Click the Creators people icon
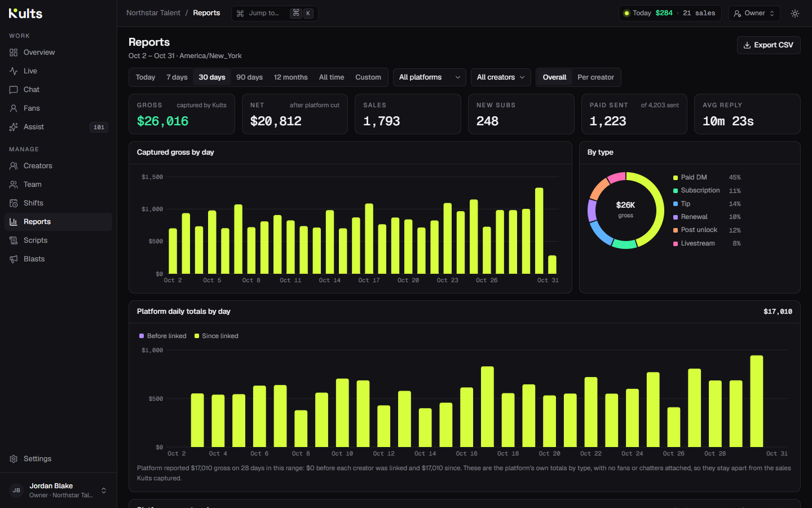Image resolution: width=812 pixels, height=508 pixels. [14, 166]
